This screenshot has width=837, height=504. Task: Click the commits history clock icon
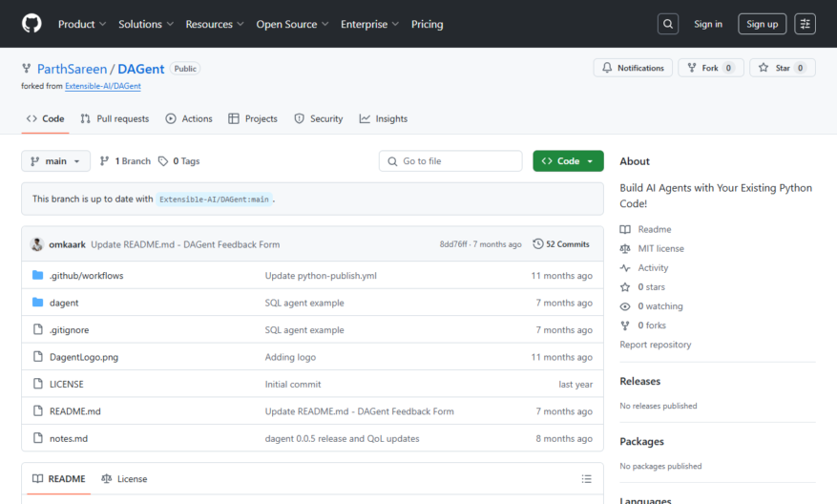point(538,244)
